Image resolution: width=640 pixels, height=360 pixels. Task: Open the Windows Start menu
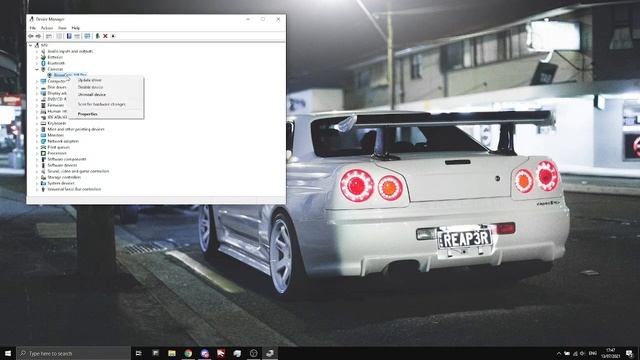(8, 353)
